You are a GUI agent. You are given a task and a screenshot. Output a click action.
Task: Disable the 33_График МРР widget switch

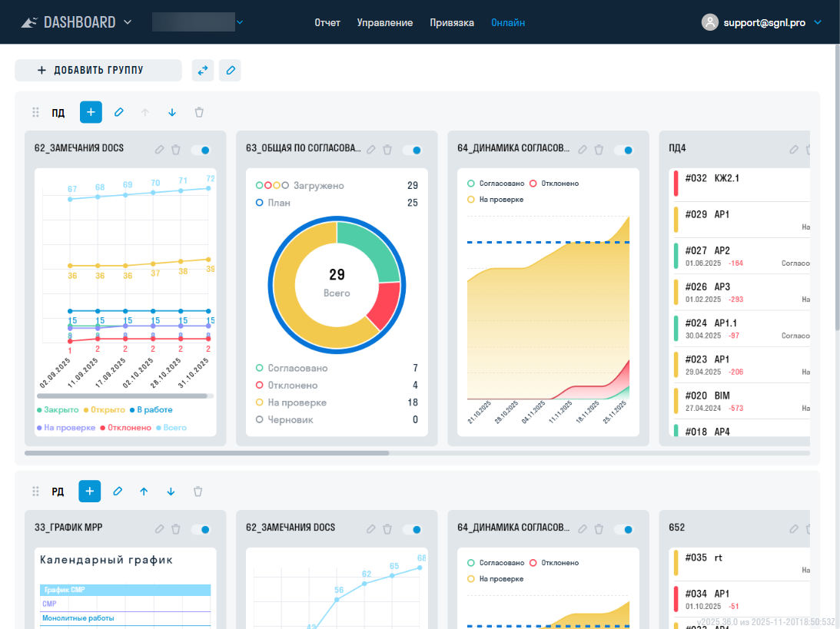tap(201, 528)
